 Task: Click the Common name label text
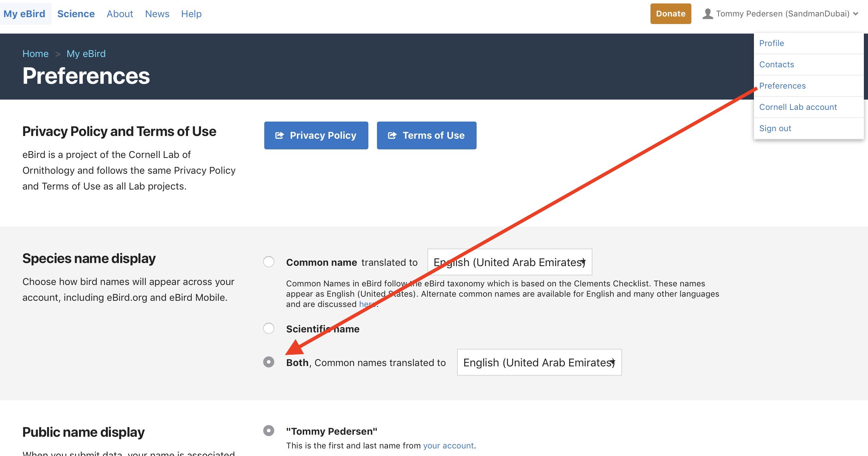tap(322, 262)
